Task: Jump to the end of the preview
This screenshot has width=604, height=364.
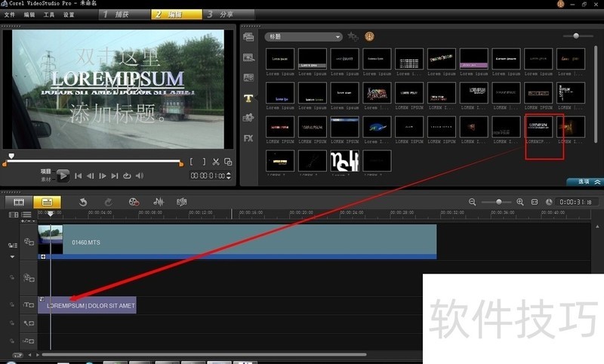Action: point(115,176)
